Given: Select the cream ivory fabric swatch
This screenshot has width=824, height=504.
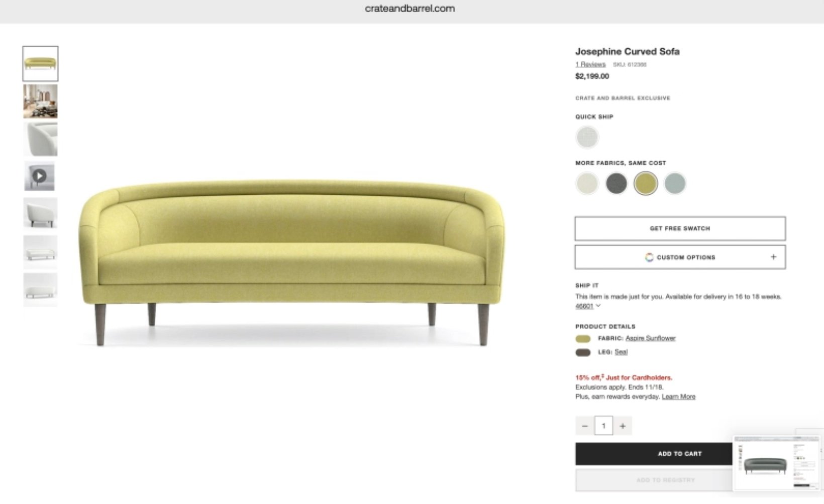Looking at the screenshot, I should click(587, 183).
